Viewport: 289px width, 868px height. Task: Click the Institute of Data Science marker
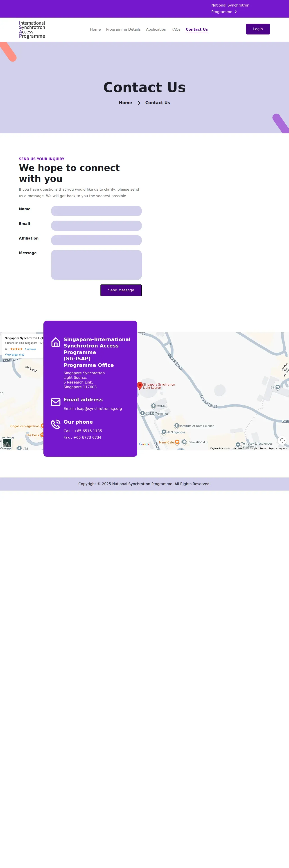[x=177, y=426]
